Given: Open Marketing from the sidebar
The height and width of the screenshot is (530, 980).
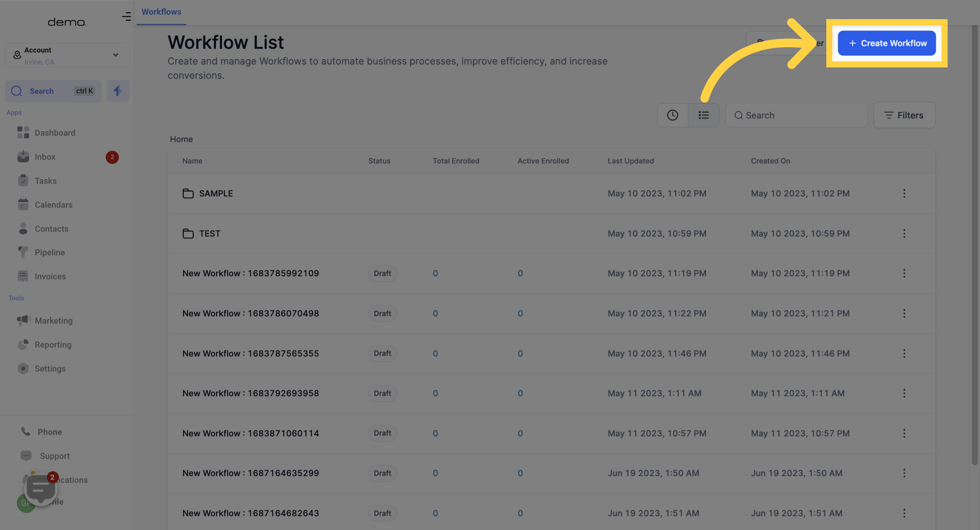Looking at the screenshot, I should point(45,320).
